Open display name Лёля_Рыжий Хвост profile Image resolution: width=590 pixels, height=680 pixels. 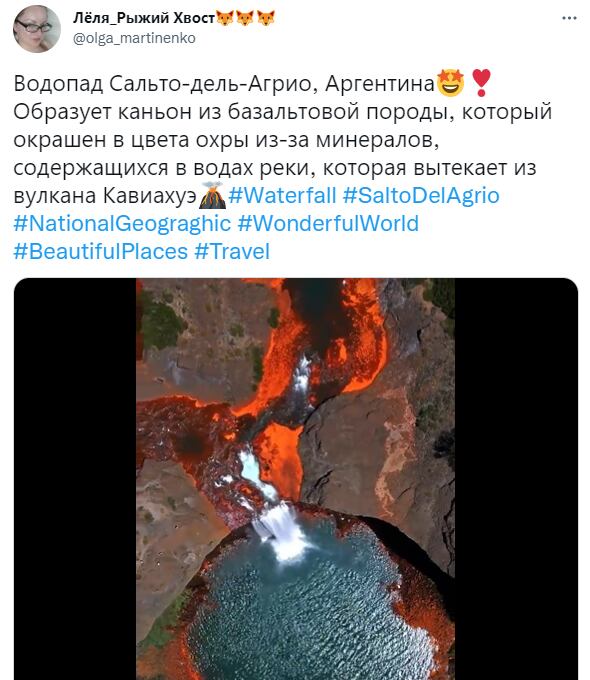pyautogui.click(x=144, y=18)
